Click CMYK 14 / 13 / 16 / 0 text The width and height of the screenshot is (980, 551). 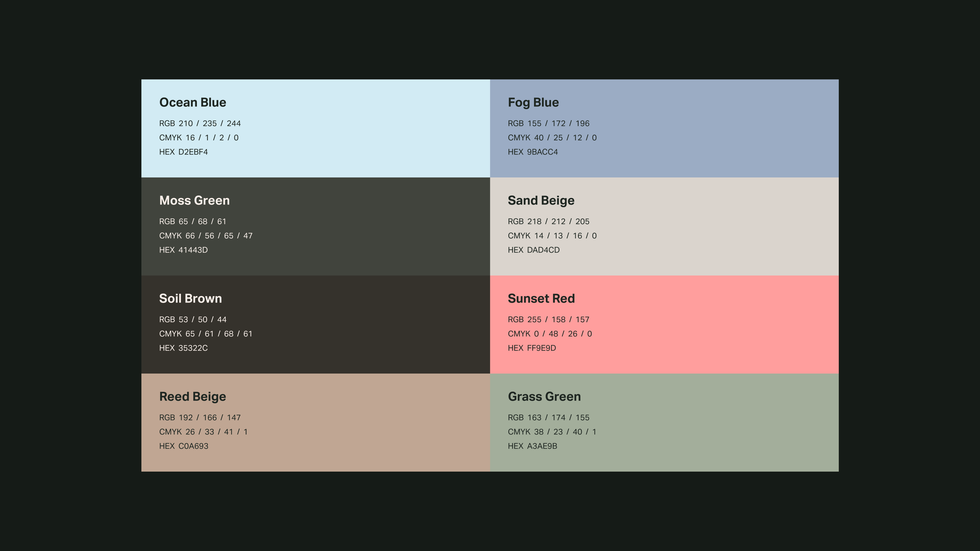click(552, 236)
